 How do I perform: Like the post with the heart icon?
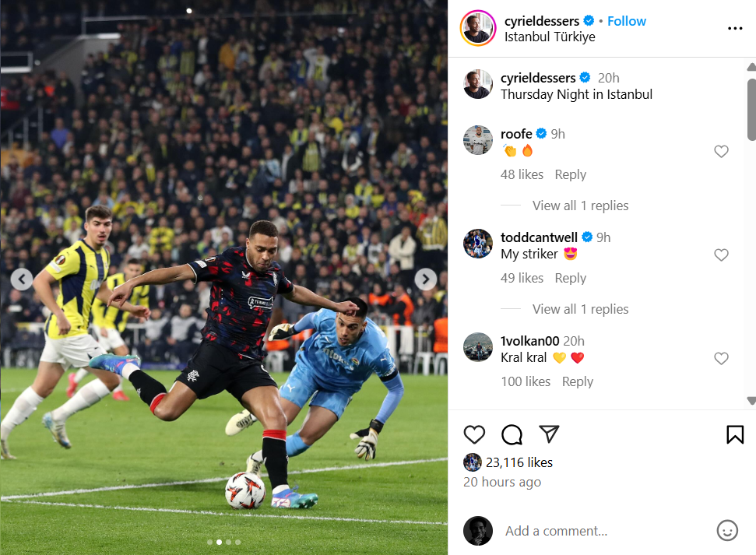474,434
